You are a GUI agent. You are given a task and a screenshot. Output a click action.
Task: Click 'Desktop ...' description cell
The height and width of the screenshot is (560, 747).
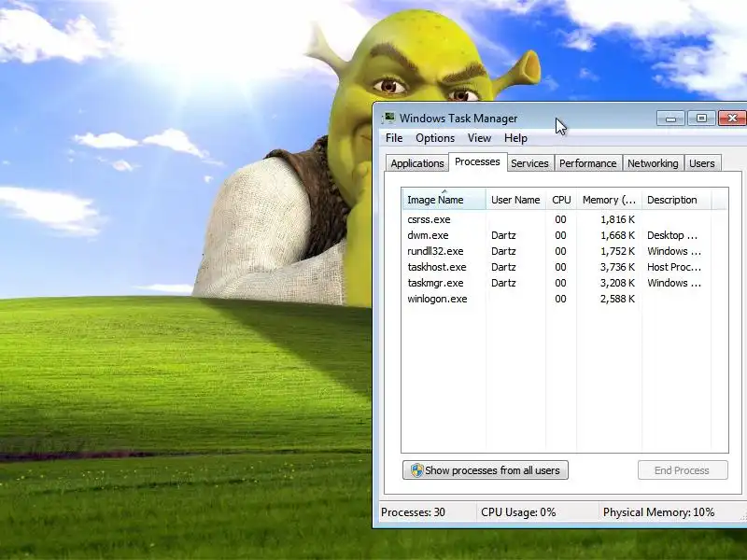coord(673,235)
